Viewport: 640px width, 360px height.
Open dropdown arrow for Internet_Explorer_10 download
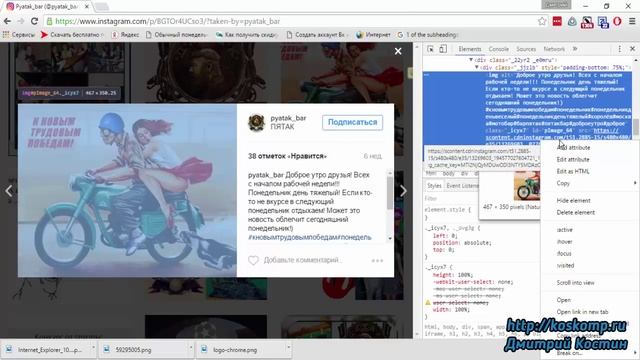click(x=93, y=348)
